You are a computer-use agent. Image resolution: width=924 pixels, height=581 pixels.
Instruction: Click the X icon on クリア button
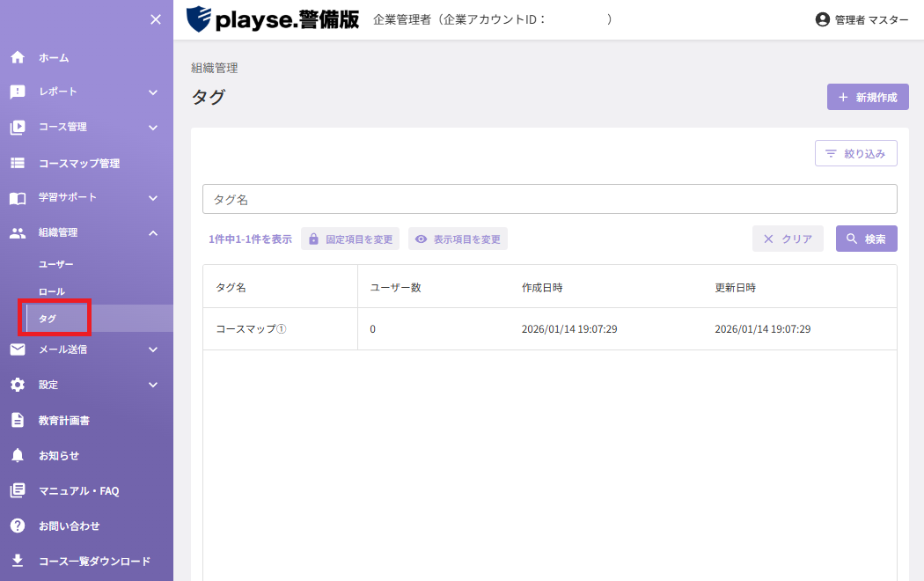pos(768,239)
